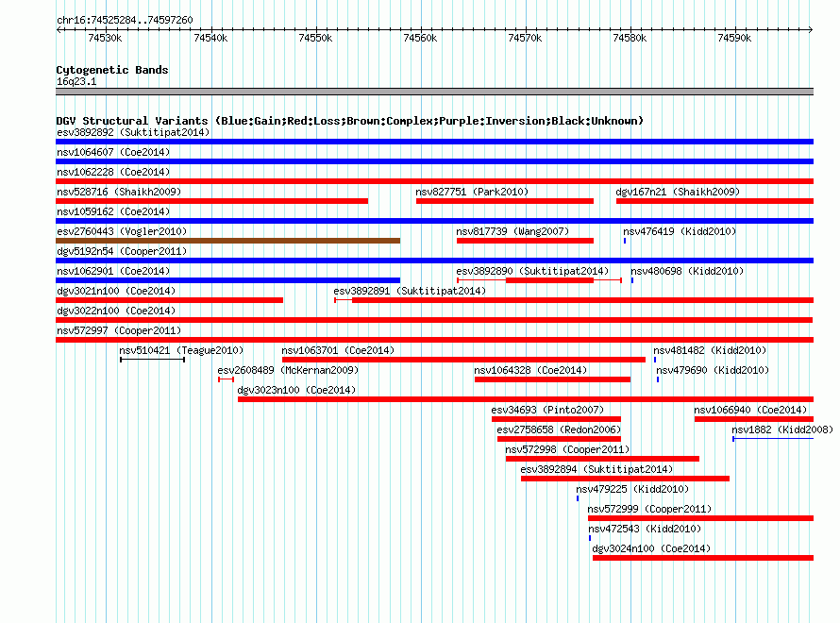Click esv3892891 (Suktitipat2014) label
This screenshot has height=623, width=840.
[410, 291]
